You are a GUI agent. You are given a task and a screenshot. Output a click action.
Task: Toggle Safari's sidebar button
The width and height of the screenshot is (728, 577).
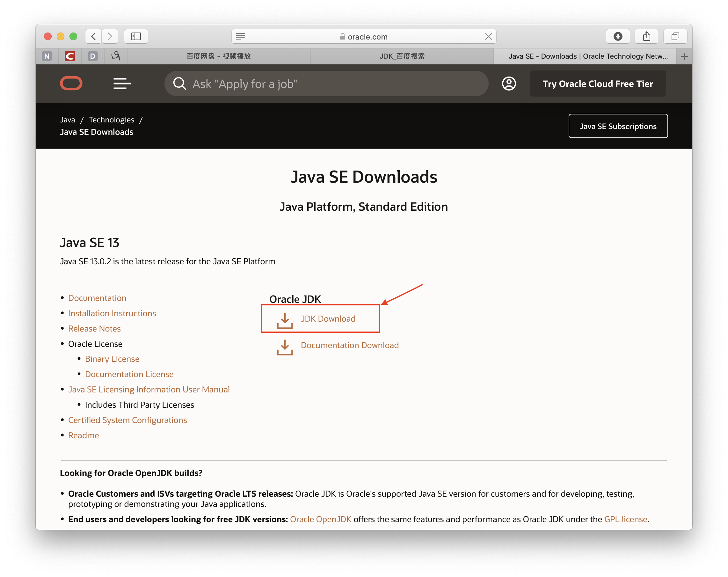pyautogui.click(x=136, y=36)
